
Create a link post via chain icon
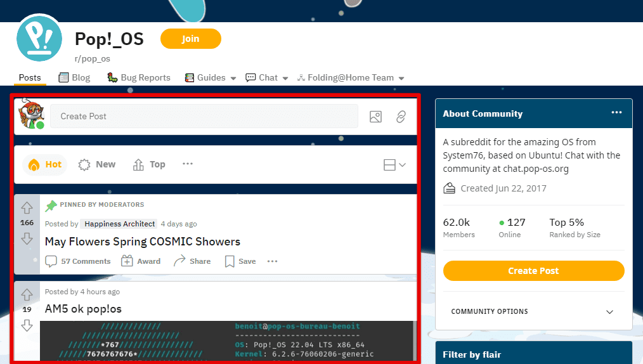click(401, 117)
